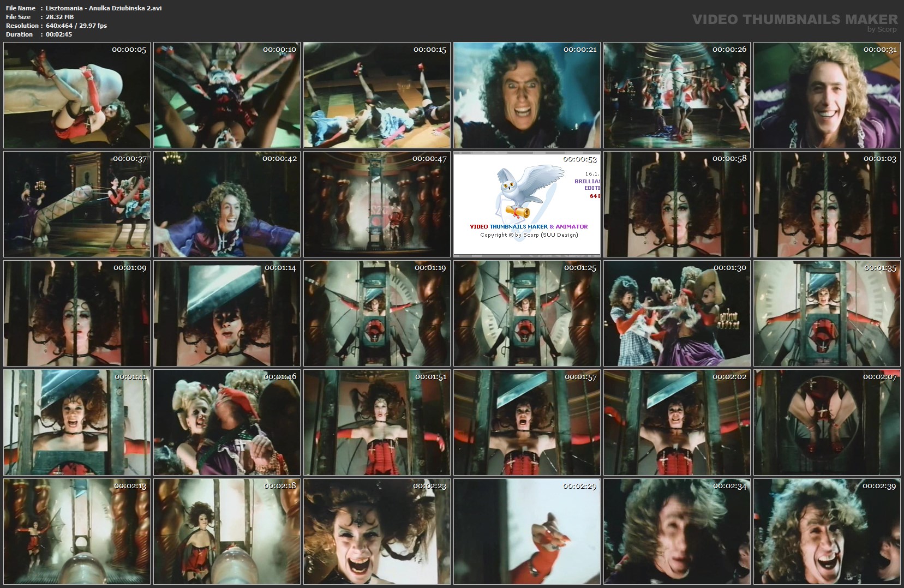The height and width of the screenshot is (588, 904).
Task: Click the file size value 28.32 MB
Action: point(60,17)
